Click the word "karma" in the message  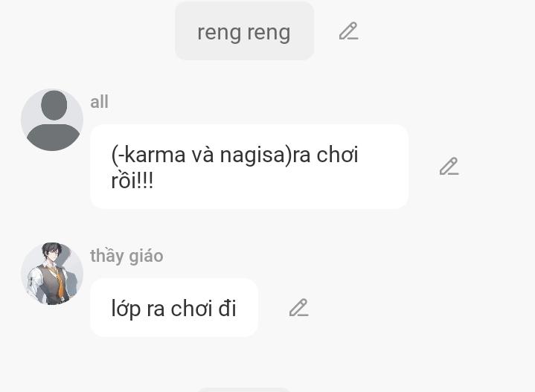click(155, 154)
